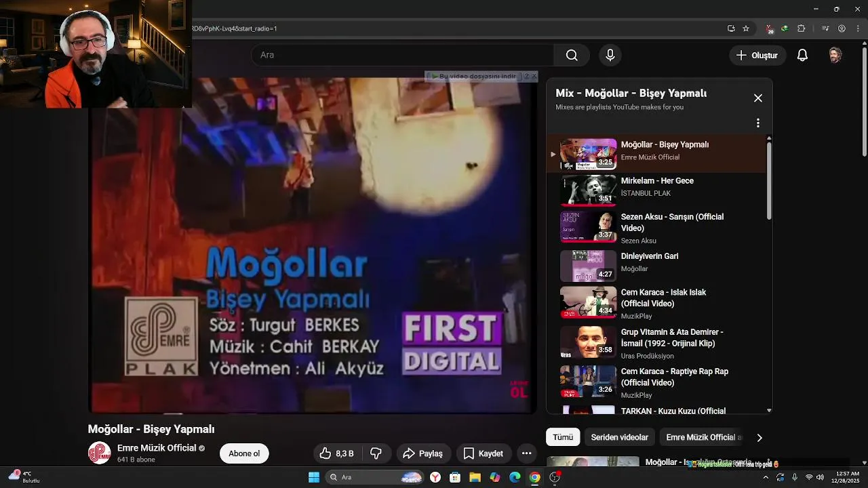The image size is (868, 488).
Task: Open the Windows Start menu
Action: point(314,477)
